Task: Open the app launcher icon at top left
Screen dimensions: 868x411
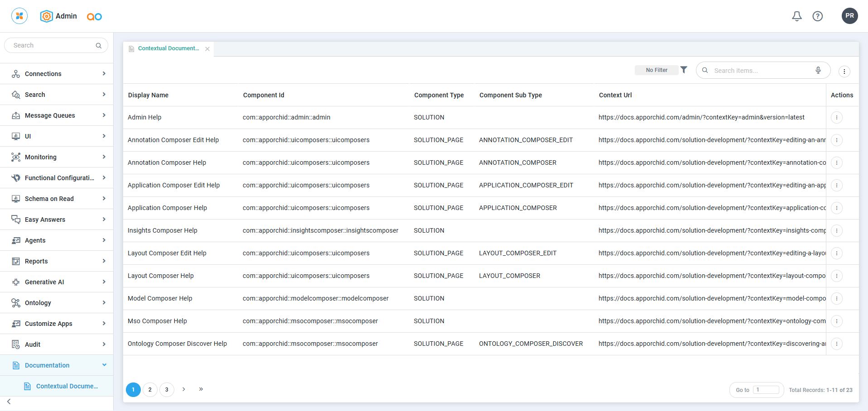Action: (x=19, y=16)
